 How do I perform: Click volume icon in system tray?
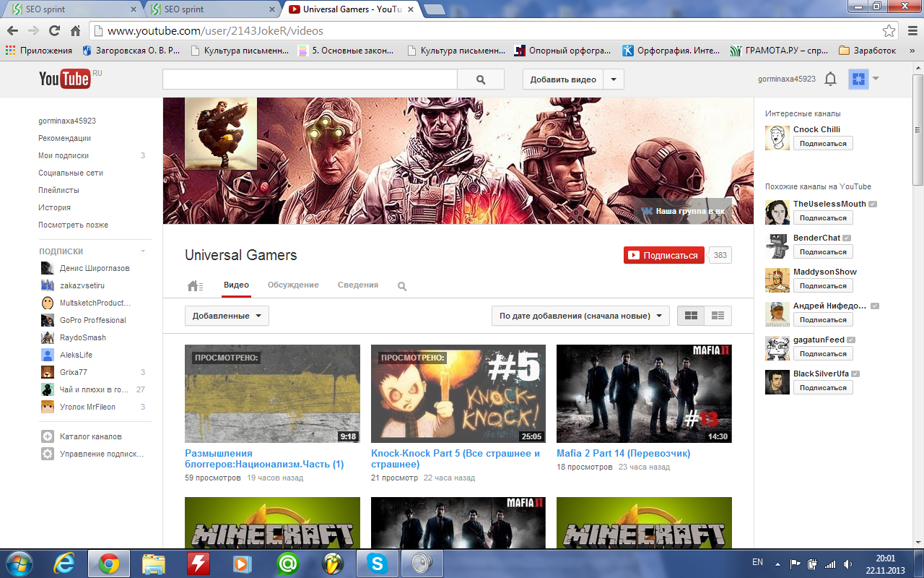pyautogui.click(x=847, y=564)
